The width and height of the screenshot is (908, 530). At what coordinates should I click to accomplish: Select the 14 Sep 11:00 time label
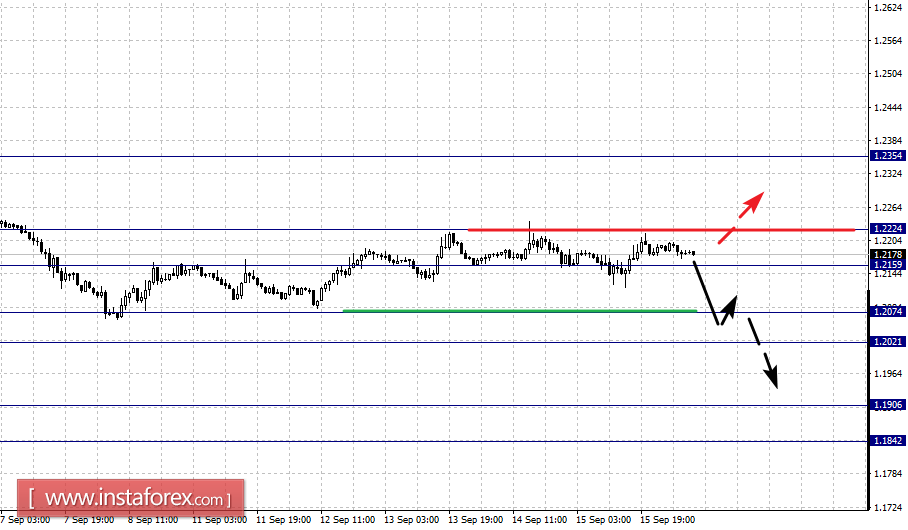click(539, 520)
